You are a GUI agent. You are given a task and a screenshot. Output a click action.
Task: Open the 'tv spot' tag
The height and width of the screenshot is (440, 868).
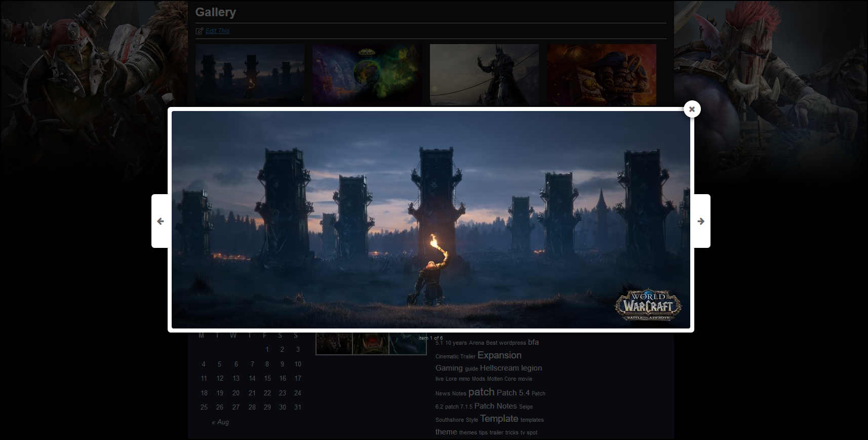(529, 432)
